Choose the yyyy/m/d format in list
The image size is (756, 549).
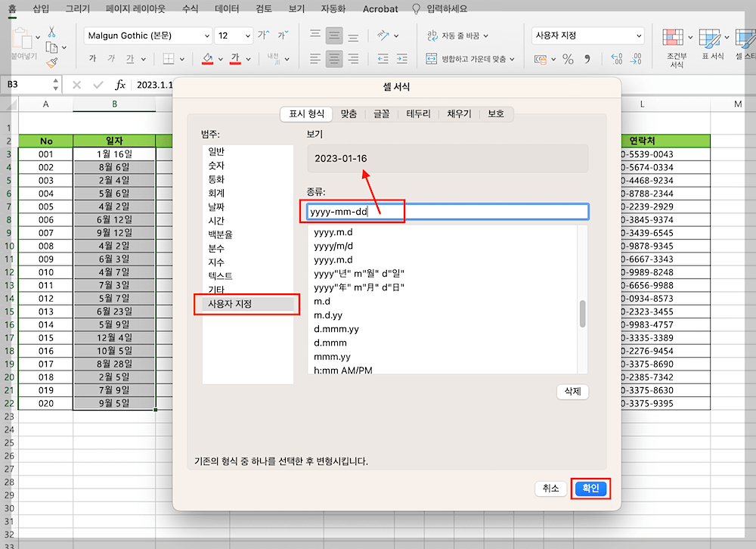point(442,246)
